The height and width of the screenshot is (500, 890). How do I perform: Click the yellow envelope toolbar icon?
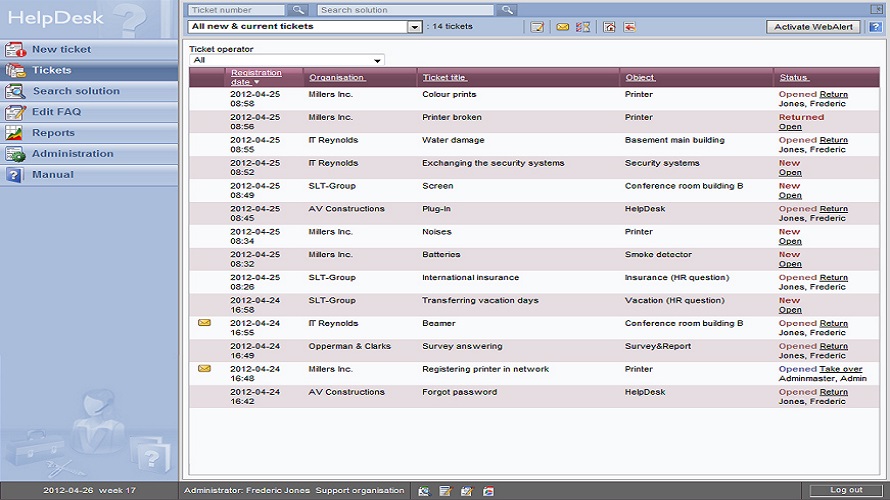[x=562, y=27]
